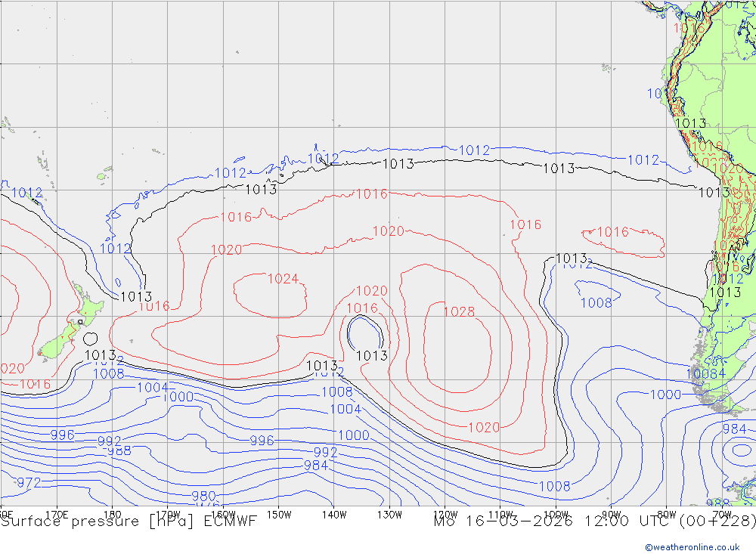This screenshot has height=554, width=756.
Task: Click the 'Surface pressure [hPa] ECMWF' title text
Action: coord(129,522)
